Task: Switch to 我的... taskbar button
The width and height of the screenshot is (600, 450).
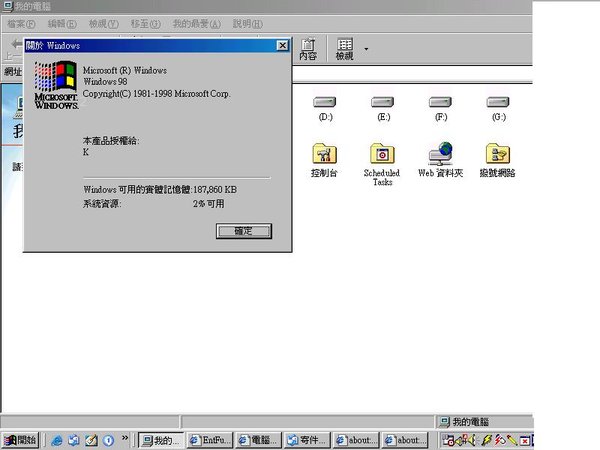Action: tap(161, 440)
